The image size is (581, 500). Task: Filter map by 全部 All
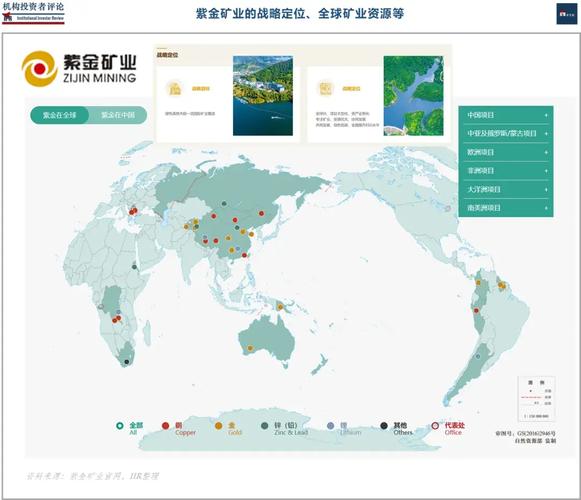coord(130,428)
